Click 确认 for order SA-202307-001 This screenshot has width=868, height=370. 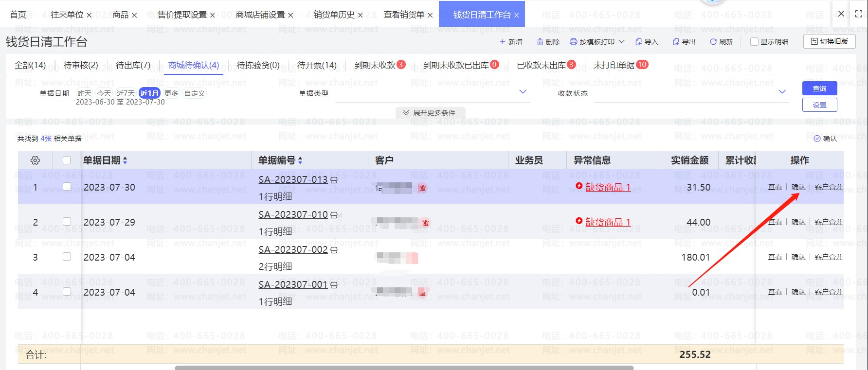click(798, 292)
